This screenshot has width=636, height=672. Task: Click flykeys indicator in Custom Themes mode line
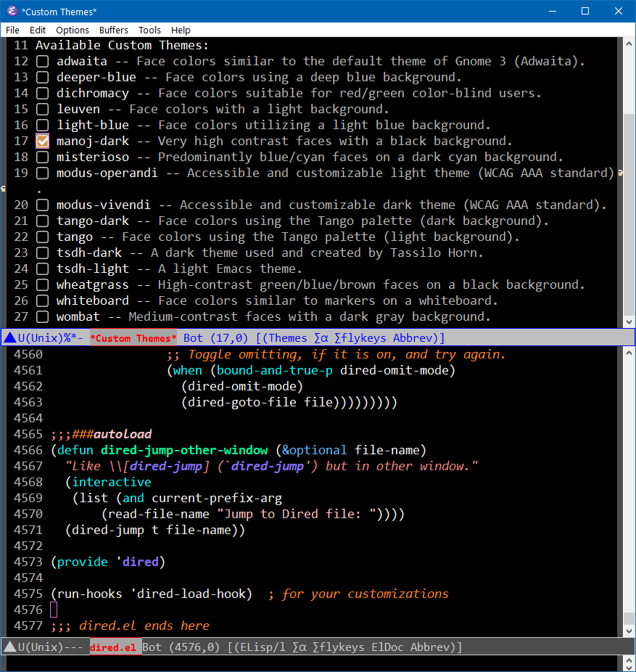coord(360,338)
